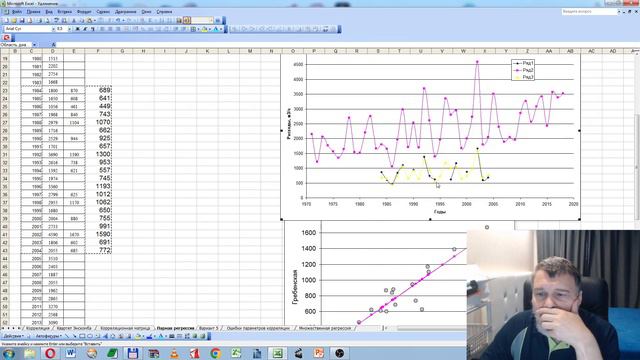Screen dimensions: 640x360
Task: Open the Zoom percentage dropdown
Action: pyautogui.click(x=211, y=20)
